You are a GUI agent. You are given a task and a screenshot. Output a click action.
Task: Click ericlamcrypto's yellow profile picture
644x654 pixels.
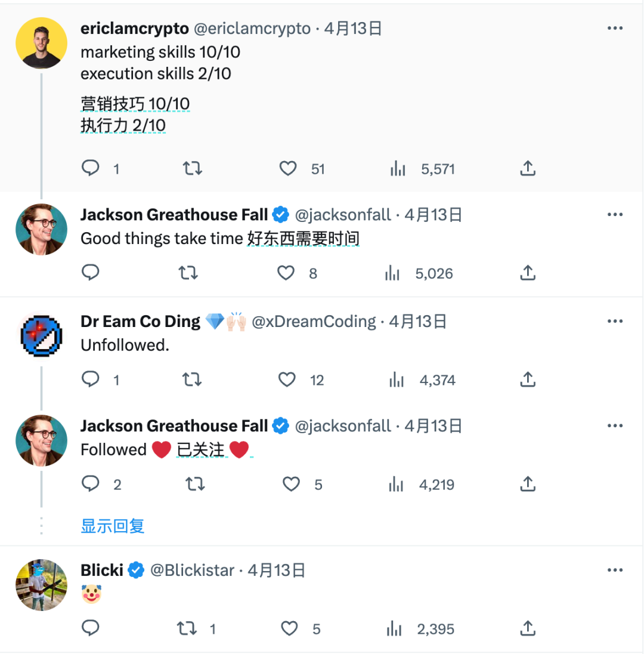pyautogui.click(x=41, y=42)
